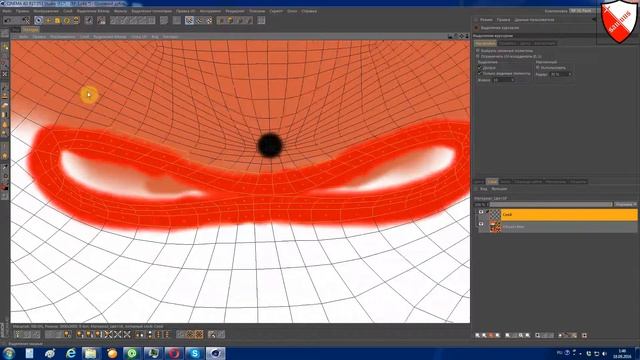The image size is (640, 360).
Task: Select the Move tool in top toolbar
Action: [x=48, y=20]
